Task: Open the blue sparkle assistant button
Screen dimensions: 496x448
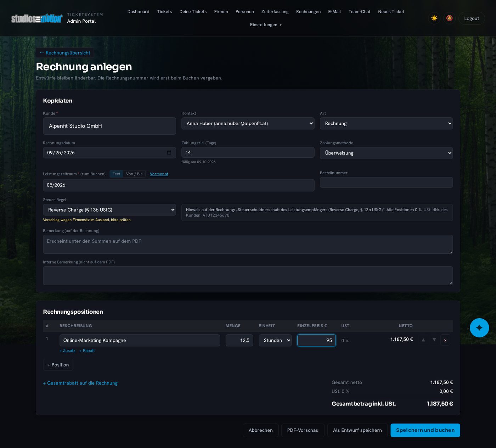Action: 479,328
